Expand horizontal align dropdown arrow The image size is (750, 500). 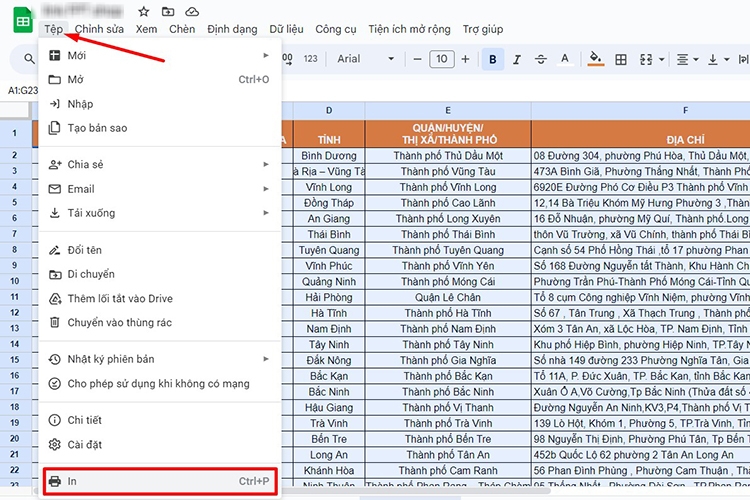pos(696,60)
